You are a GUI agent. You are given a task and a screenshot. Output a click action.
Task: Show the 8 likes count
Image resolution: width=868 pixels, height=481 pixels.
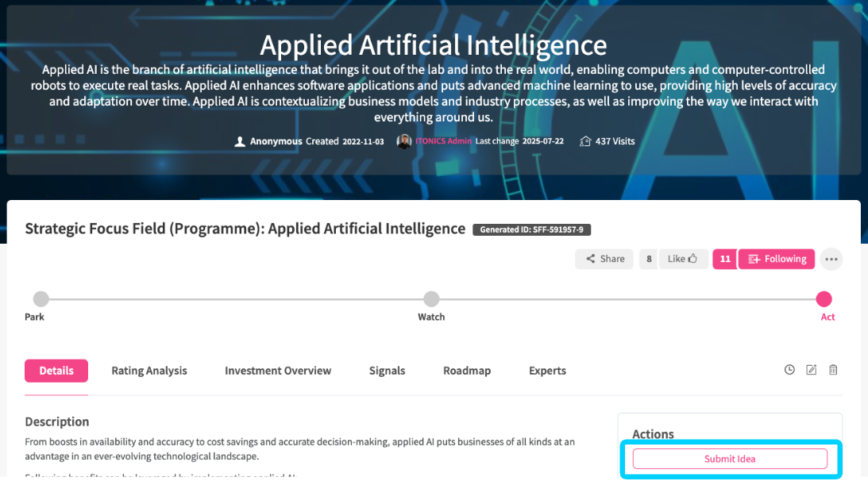click(x=649, y=259)
